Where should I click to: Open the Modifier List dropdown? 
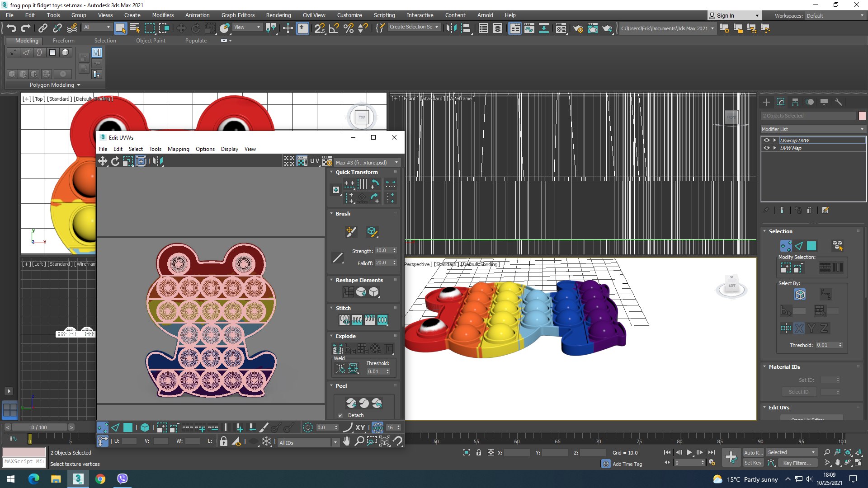[813, 129]
